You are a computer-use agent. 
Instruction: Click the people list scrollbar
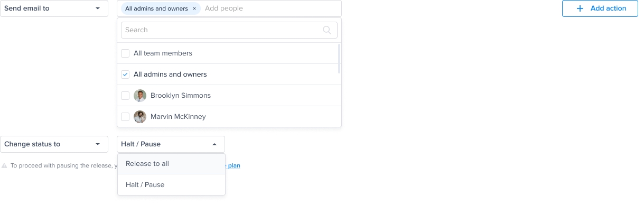pos(339,58)
